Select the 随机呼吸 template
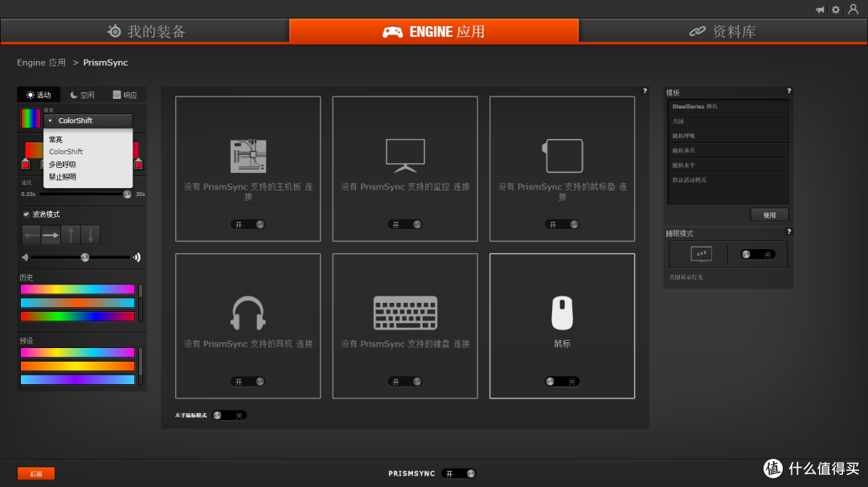 point(728,136)
